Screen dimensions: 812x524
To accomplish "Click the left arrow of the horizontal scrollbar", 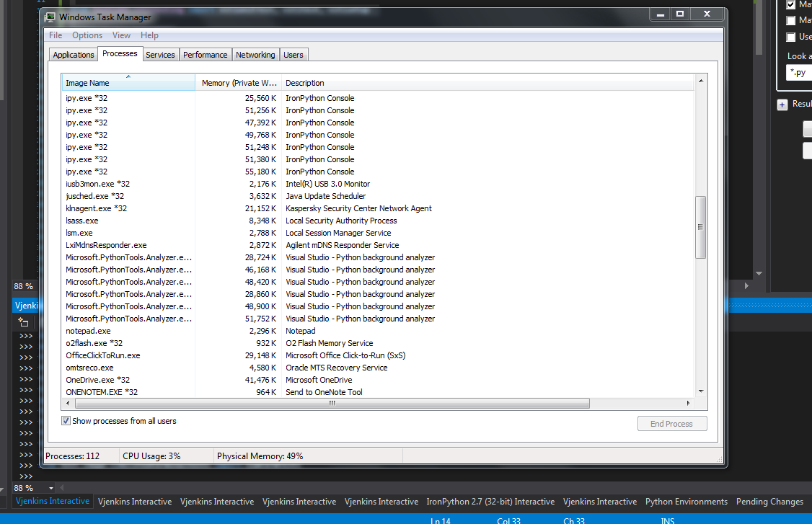I will (67, 403).
